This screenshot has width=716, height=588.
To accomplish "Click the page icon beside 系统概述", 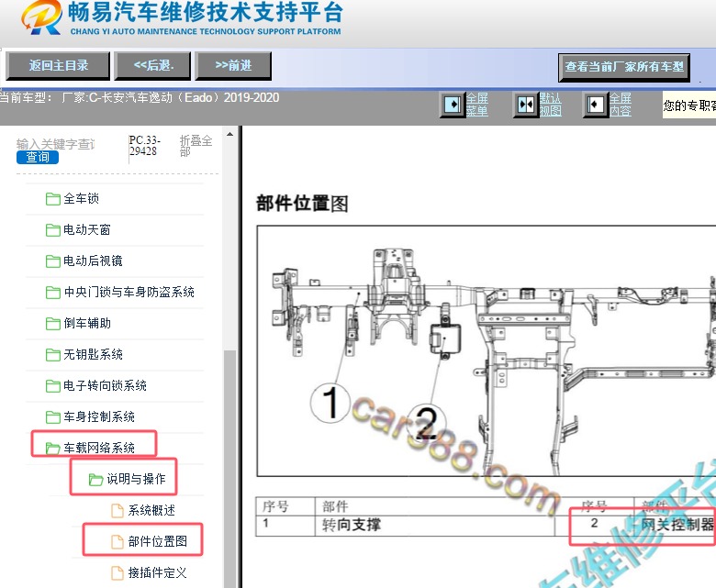I will 117,510.
